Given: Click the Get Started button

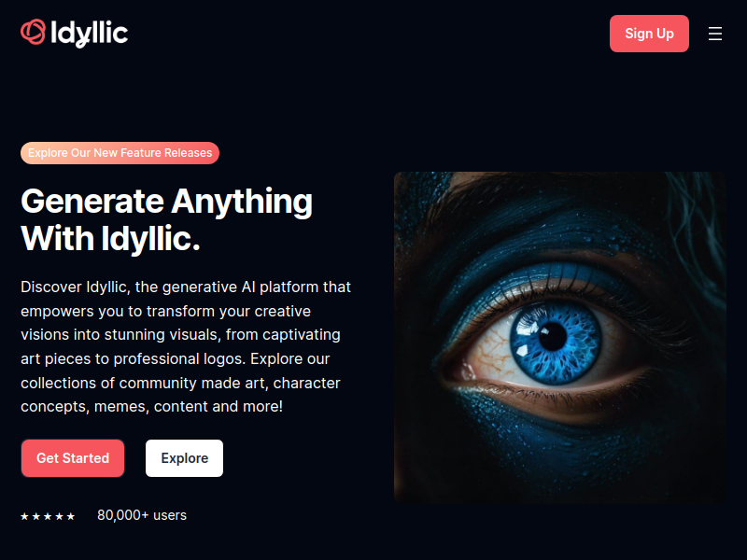Looking at the screenshot, I should point(73,458).
